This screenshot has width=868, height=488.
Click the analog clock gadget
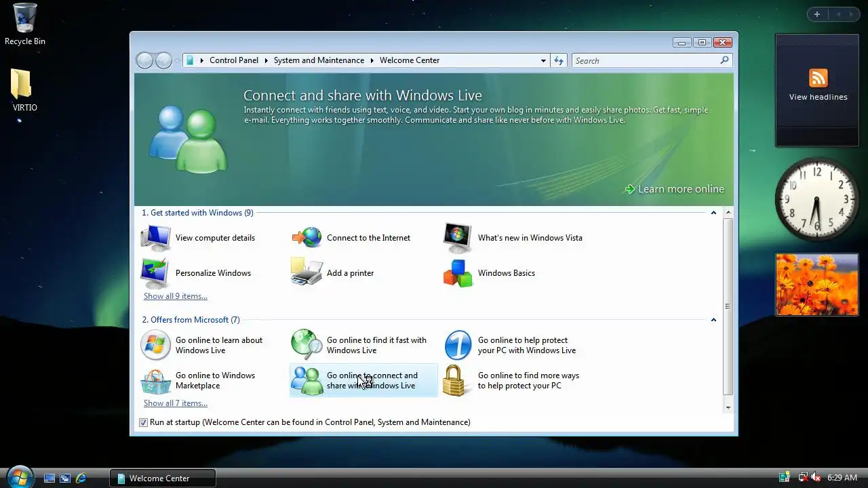817,199
